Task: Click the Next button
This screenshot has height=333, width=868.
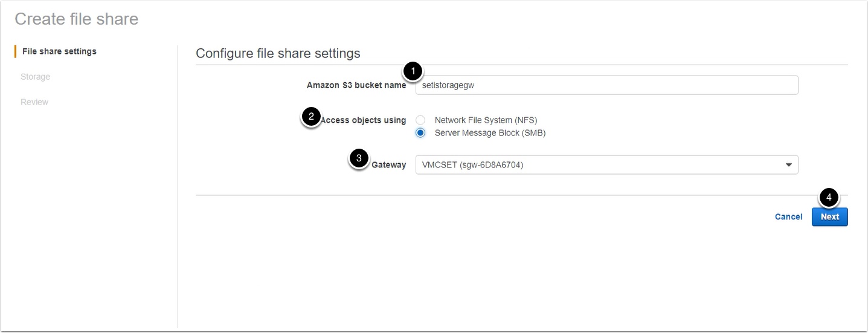Action: click(x=829, y=217)
